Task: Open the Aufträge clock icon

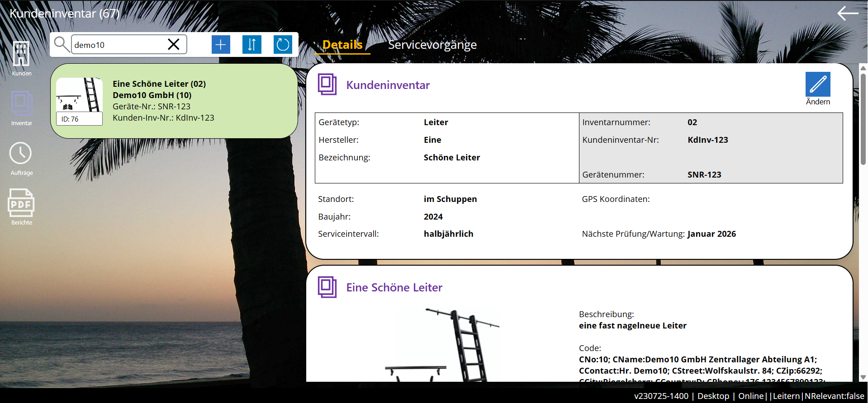Action: (21, 154)
